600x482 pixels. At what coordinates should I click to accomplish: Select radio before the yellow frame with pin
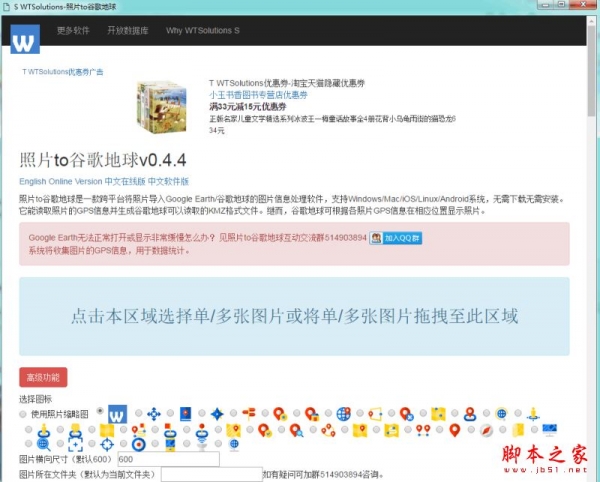360,413
